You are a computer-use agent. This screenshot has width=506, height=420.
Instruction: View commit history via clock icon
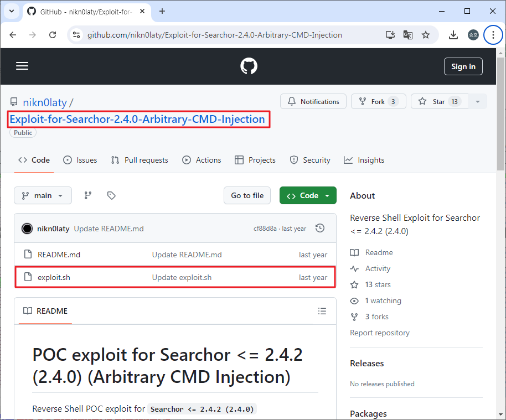(320, 229)
